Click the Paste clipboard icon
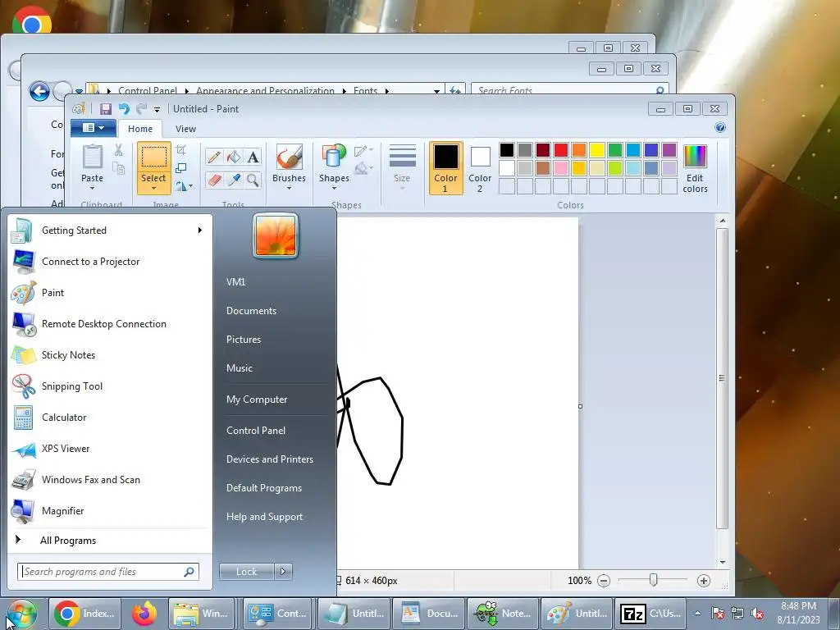 point(92,157)
